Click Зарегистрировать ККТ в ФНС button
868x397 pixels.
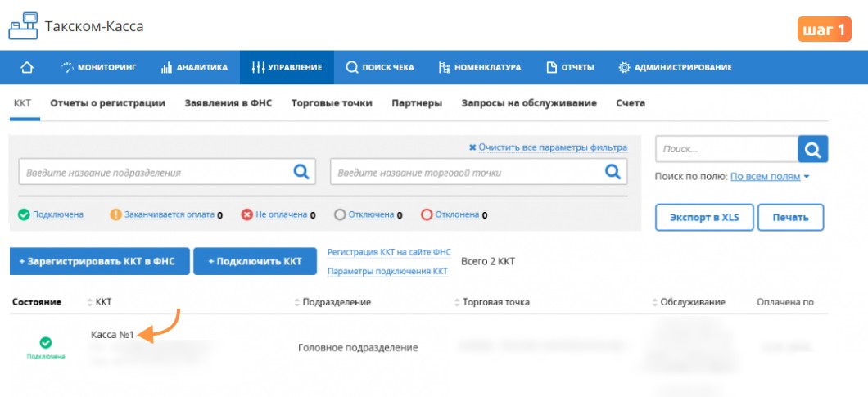pos(100,261)
